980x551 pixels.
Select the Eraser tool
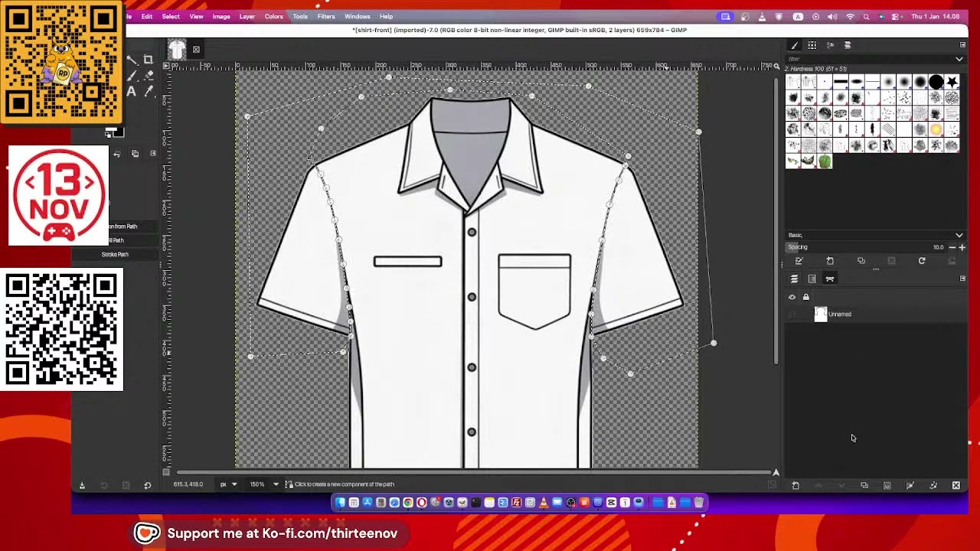[x=149, y=76]
